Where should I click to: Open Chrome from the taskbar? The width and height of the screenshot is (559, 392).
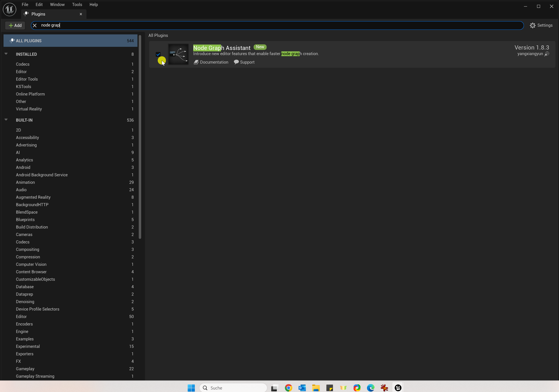(x=288, y=388)
